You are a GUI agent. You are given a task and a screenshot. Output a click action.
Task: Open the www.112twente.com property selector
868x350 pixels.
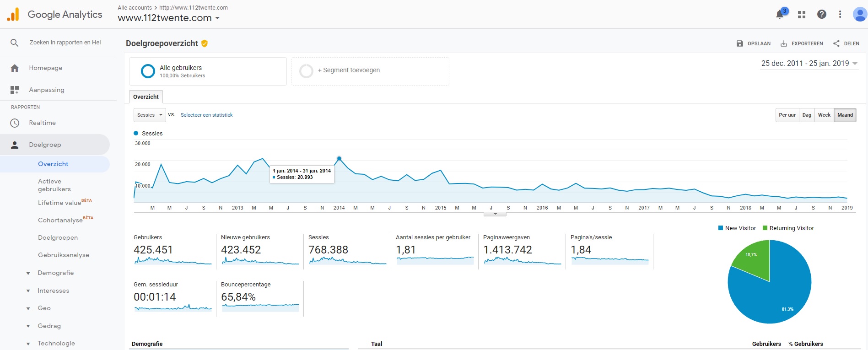point(168,18)
